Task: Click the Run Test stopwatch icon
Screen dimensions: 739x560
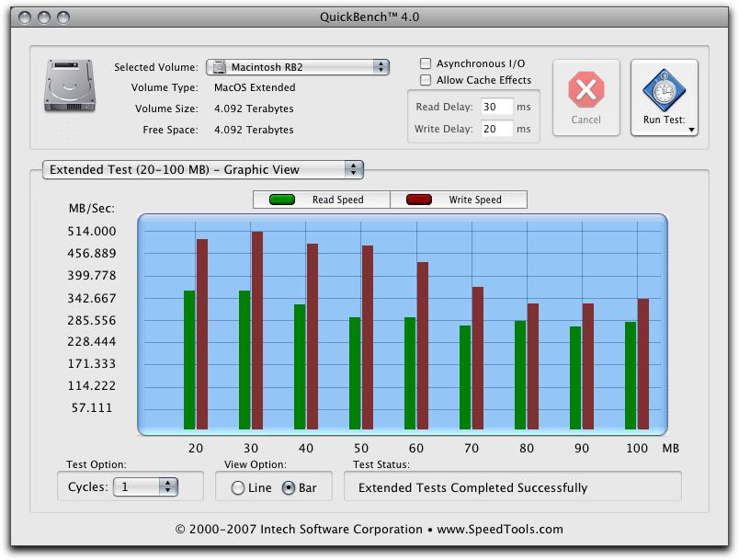Action: point(664,90)
